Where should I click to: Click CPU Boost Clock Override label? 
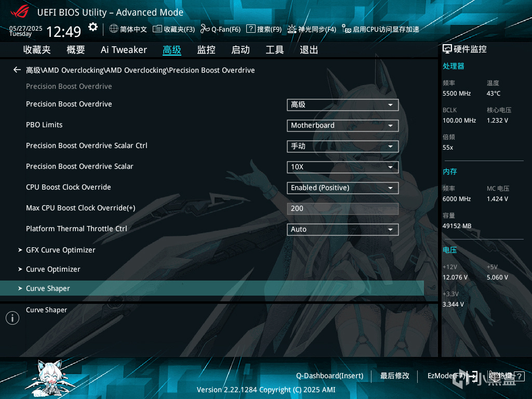click(69, 187)
